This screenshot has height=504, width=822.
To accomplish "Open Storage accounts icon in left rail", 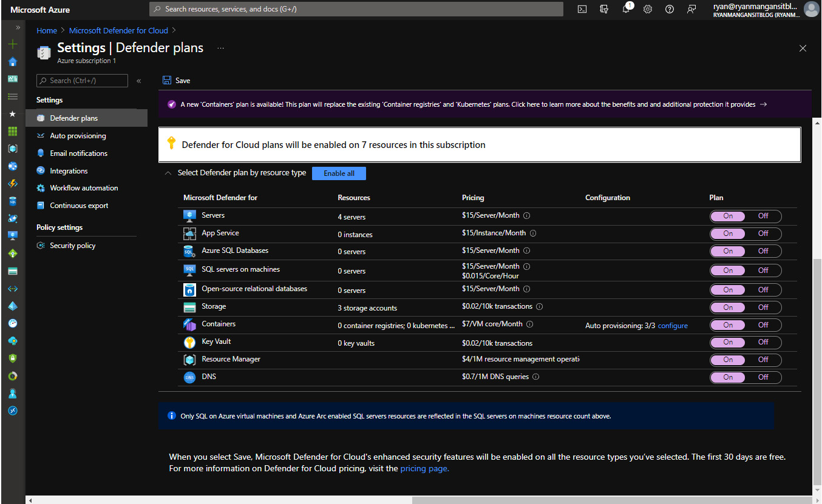I will [x=13, y=271].
